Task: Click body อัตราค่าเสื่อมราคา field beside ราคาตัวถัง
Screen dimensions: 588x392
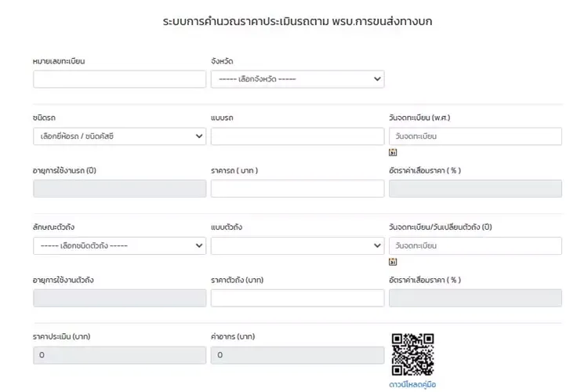Action: (475, 298)
